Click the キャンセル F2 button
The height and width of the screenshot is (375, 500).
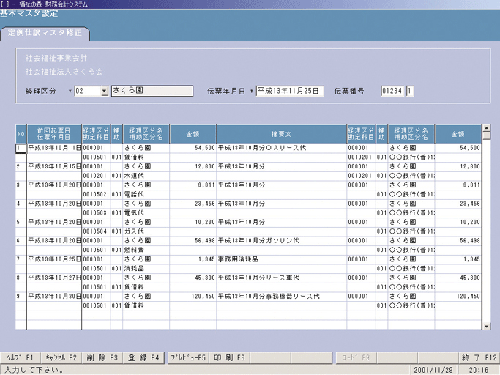[x=61, y=358]
